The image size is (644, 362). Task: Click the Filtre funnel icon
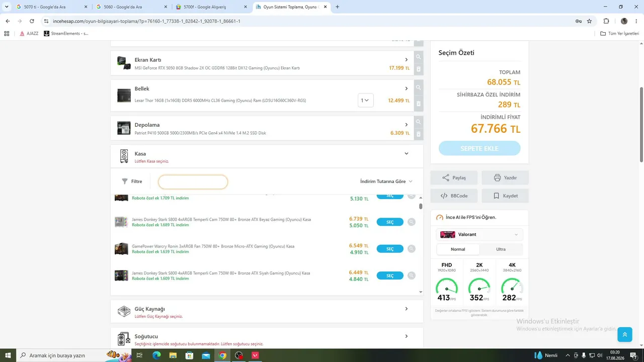click(x=125, y=182)
